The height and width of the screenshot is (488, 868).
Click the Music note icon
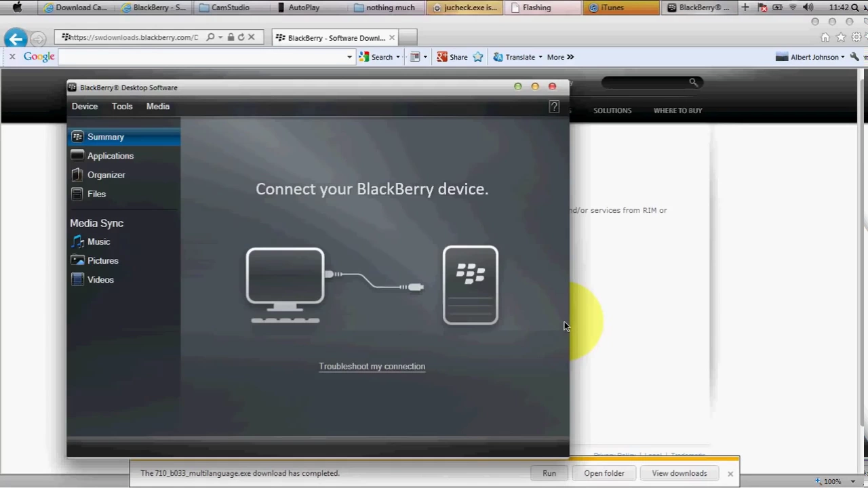click(x=78, y=242)
